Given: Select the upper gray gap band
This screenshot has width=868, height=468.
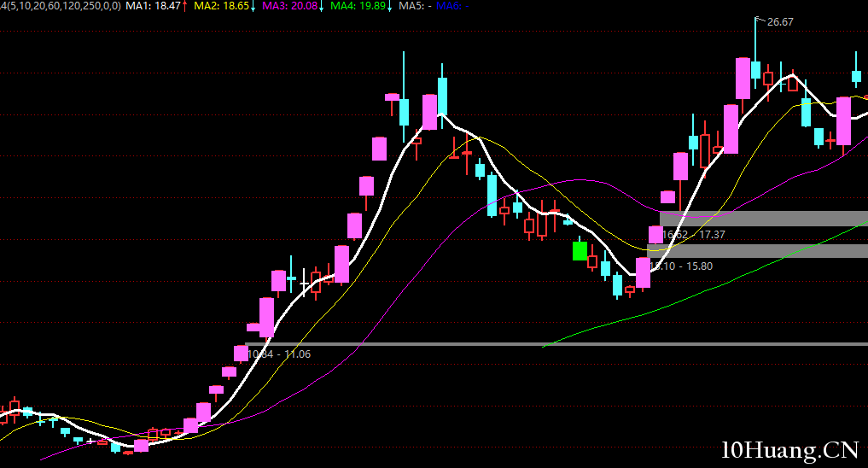Looking at the screenshot, I should (x=763, y=219).
